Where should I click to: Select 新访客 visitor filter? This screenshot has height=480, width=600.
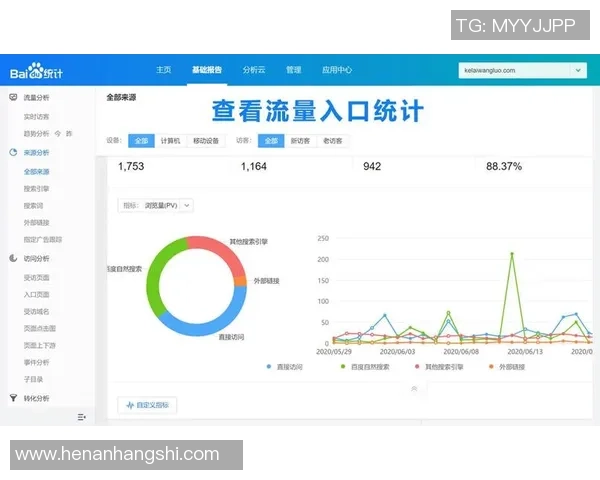tap(300, 141)
